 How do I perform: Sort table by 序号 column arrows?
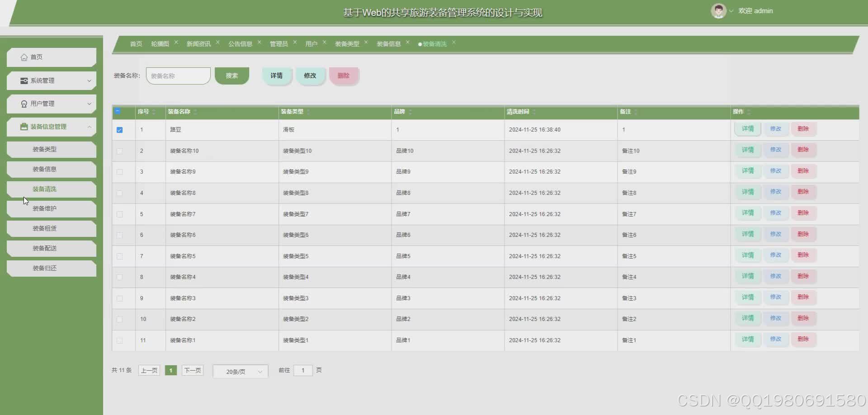[154, 112]
